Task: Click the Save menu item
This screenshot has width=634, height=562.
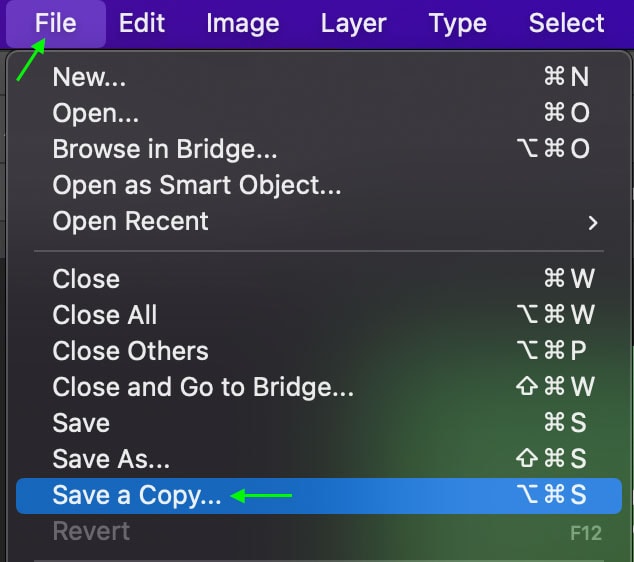Action: pyautogui.click(x=319, y=423)
